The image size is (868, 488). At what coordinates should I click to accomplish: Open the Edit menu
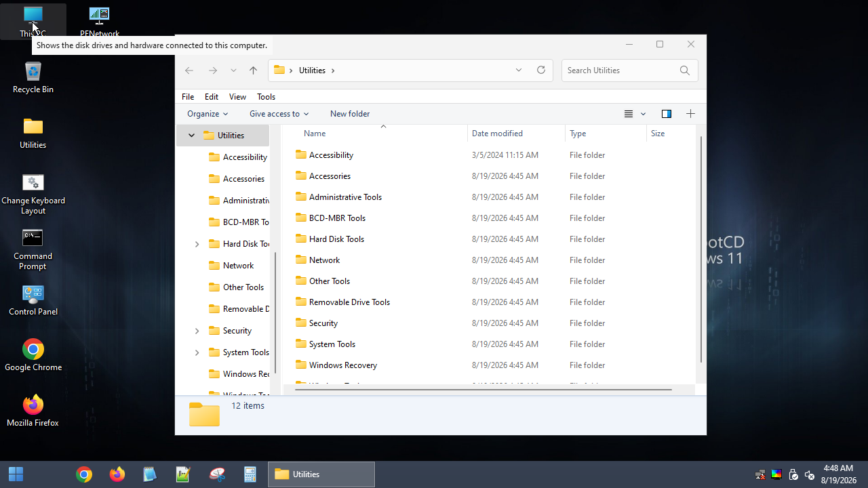pos(212,97)
